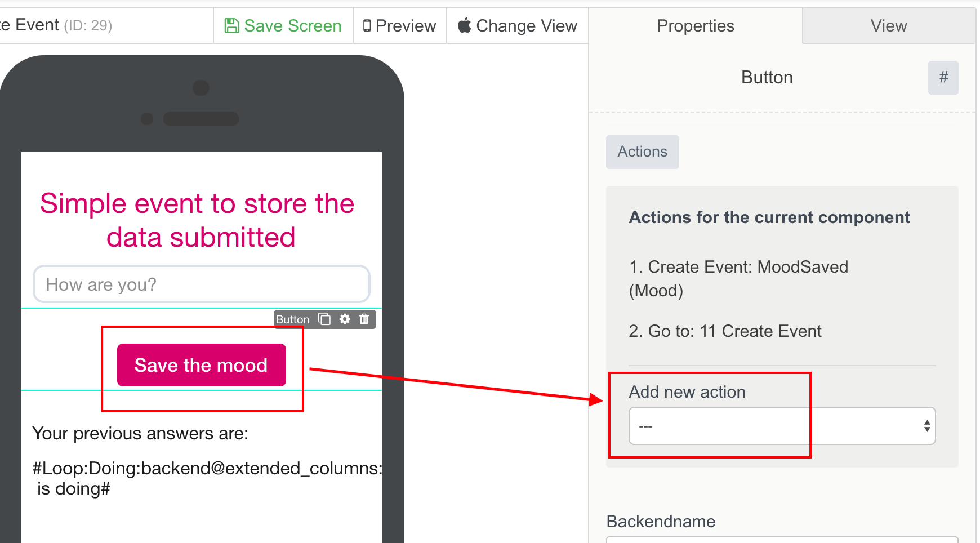Click the Save Screen floppy disk button
Viewport: 980px width, 543px height.
(x=283, y=26)
